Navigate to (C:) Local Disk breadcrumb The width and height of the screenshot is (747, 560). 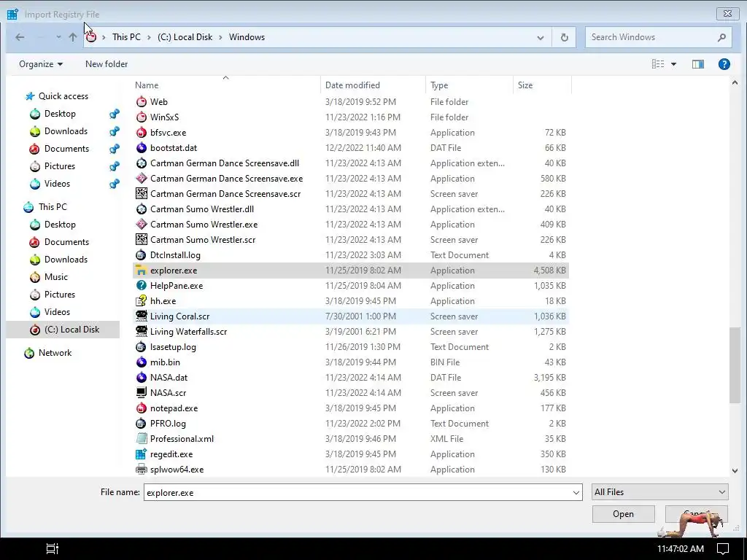click(x=185, y=37)
